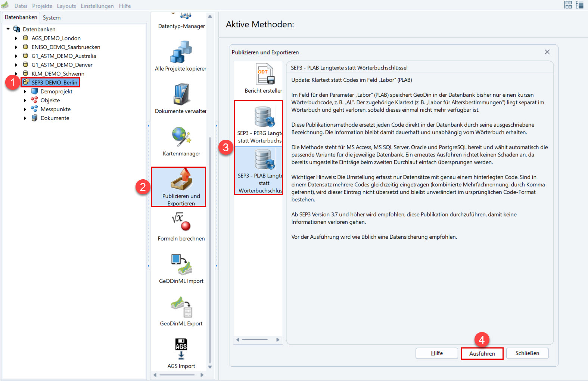Select SEP3 - PERG Langtexte method

260,124
